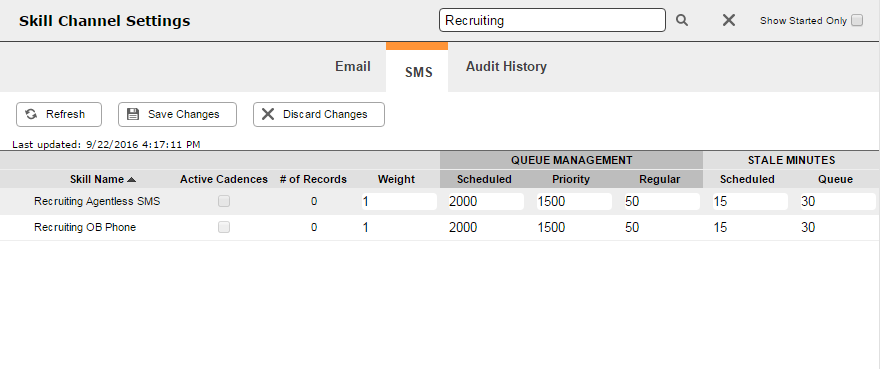880x369 pixels.
Task: Click stale Scheduled value 15 in OB Phone row
Action: 720,227
